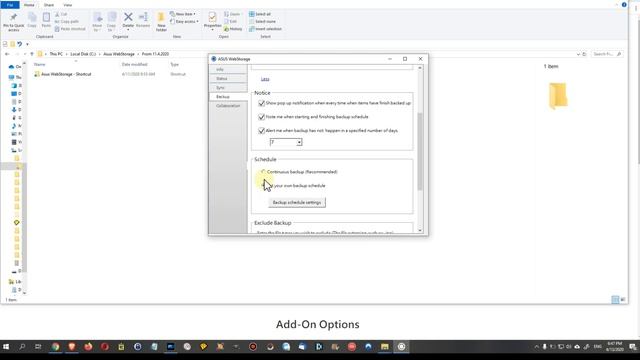Click Invert selection in ribbon
Viewport: 640px width, 360px height.
(x=265, y=29)
